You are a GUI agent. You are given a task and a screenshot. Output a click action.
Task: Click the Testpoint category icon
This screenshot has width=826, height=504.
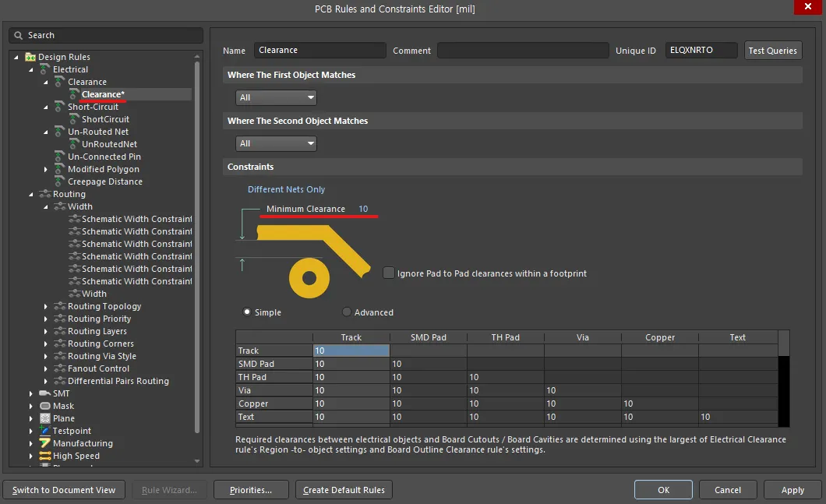45,431
